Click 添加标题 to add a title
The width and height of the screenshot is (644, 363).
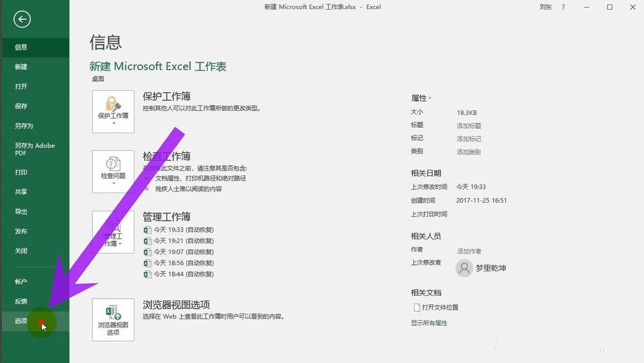tap(469, 126)
